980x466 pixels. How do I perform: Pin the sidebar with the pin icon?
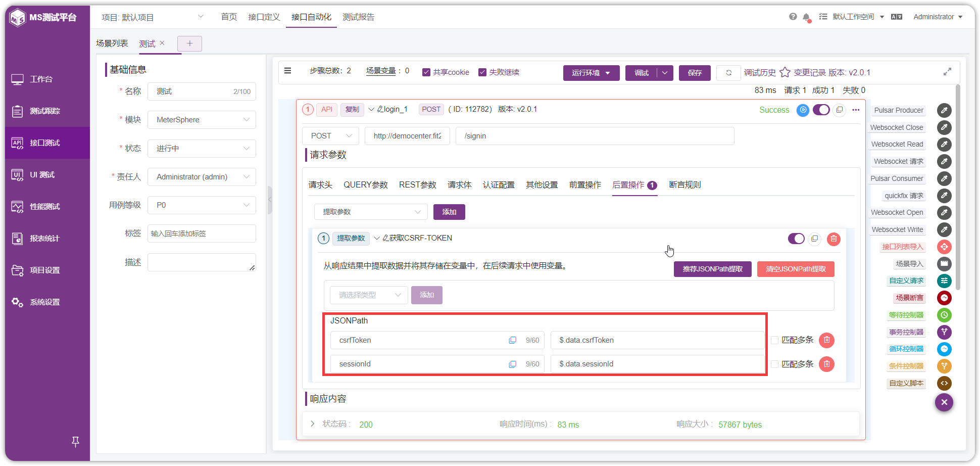(x=75, y=442)
